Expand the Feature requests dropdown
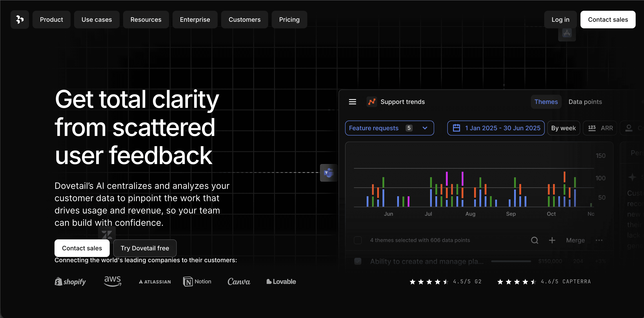Viewport: 644px width, 318px height. (x=389, y=128)
